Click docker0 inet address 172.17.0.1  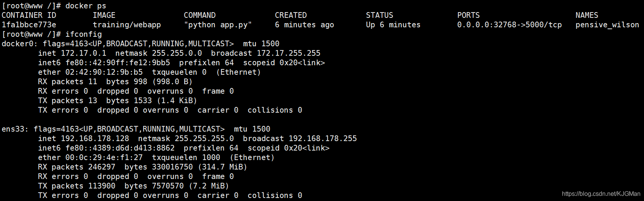coord(84,53)
